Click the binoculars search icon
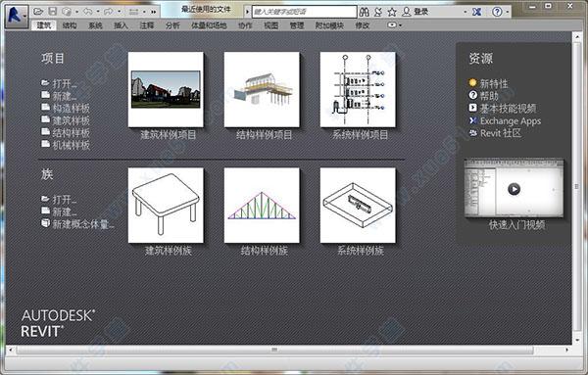The height and width of the screenshot is (375, 588). pos(364,12)
